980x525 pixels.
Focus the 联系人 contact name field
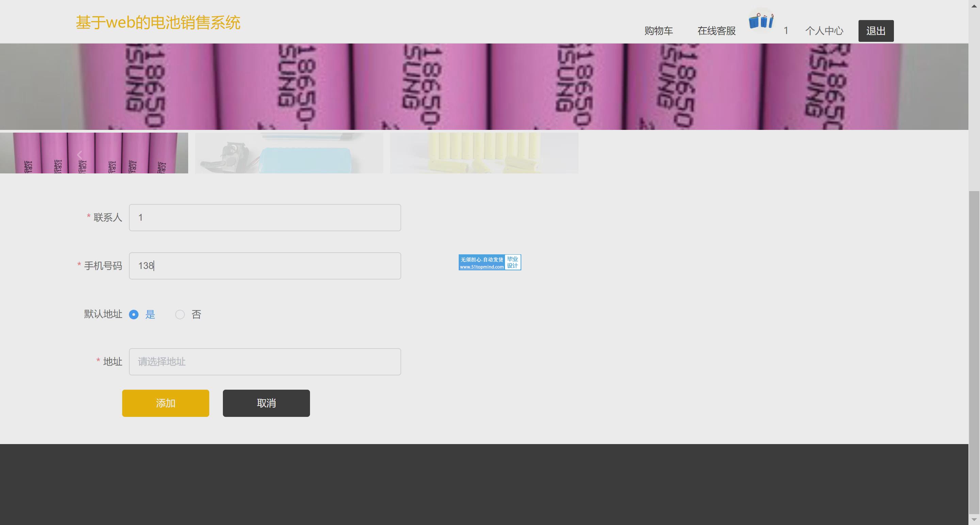[265, 218]
